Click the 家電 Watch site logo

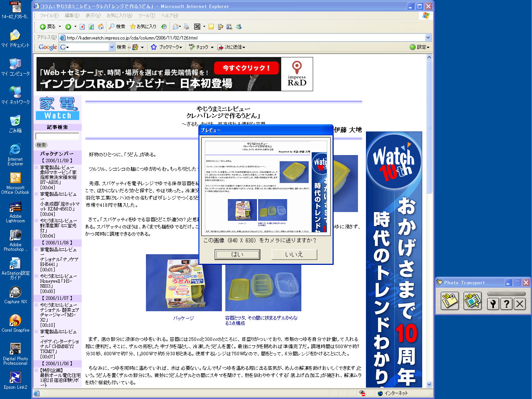pyautogui.click(x=57, y=108)
